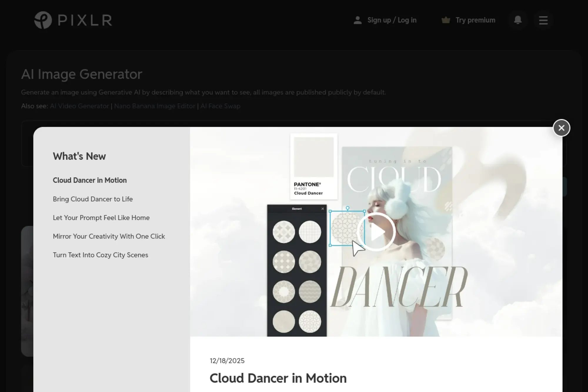This screenshot has width=588, height=392.
Task: Select Cloud Dancer in Motion entry
Action: click(x=90, y=180)
